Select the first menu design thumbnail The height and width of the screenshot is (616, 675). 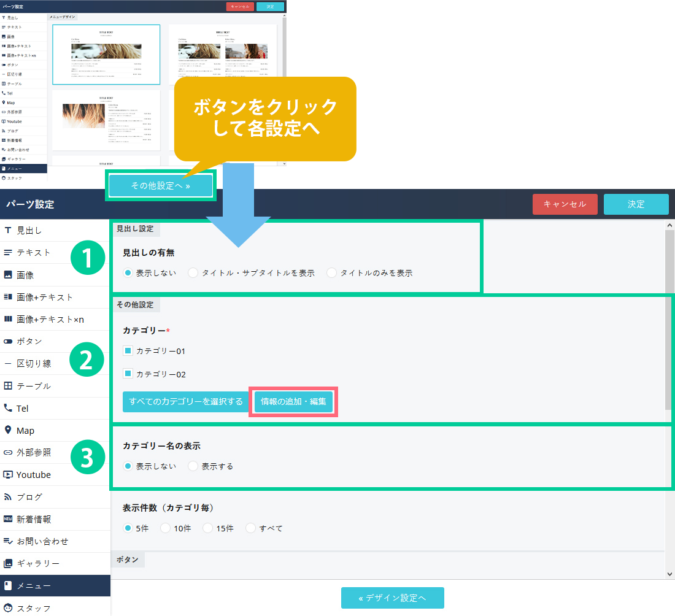(x=106, y=55)
